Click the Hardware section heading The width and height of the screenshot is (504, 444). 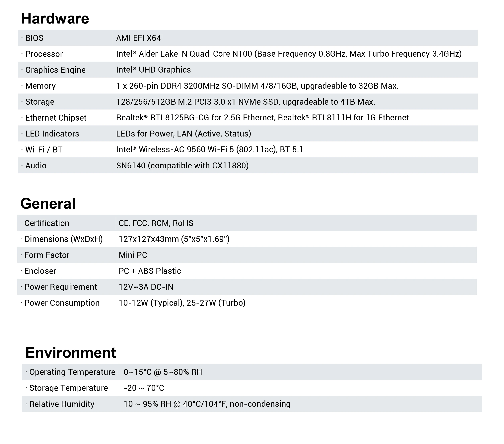[55, 19]
